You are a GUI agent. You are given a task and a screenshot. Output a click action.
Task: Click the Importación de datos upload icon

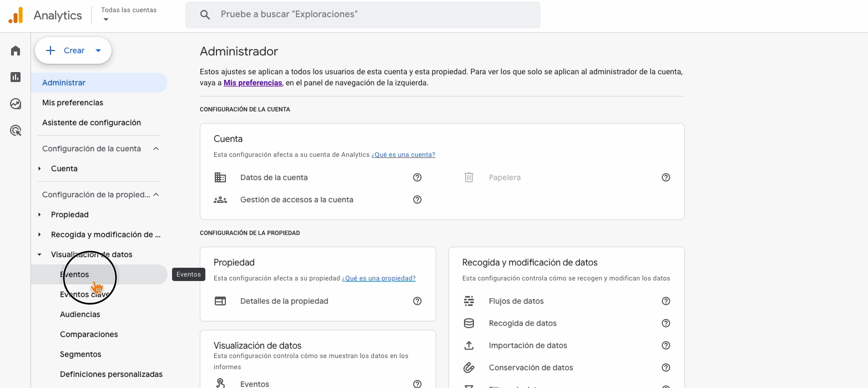(x=469, y=345)
